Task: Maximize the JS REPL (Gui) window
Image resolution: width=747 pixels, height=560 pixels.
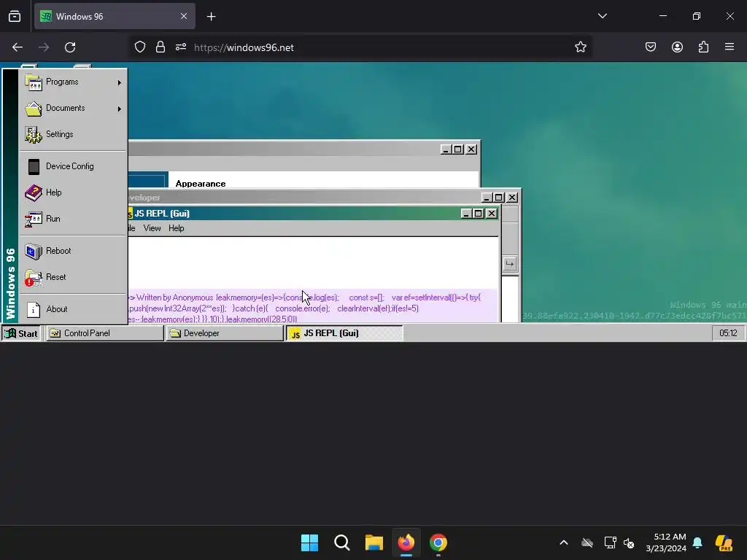Action: [479, 214]
